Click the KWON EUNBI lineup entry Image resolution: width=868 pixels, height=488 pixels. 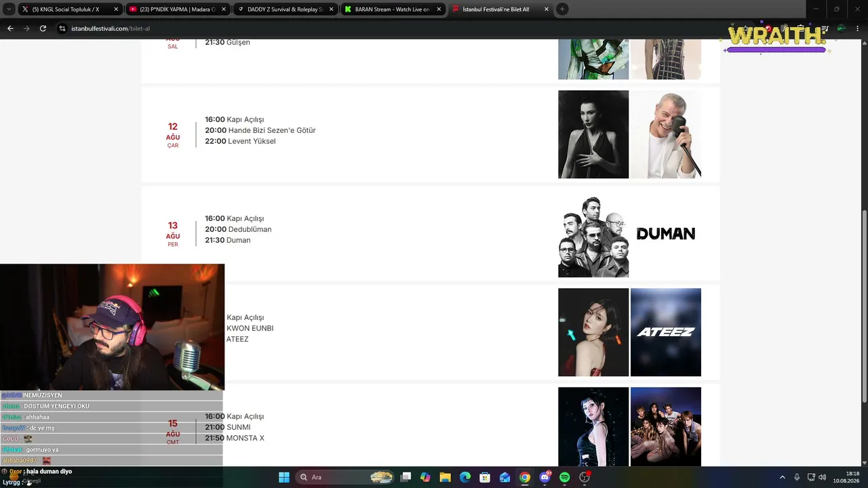(250, 328)
